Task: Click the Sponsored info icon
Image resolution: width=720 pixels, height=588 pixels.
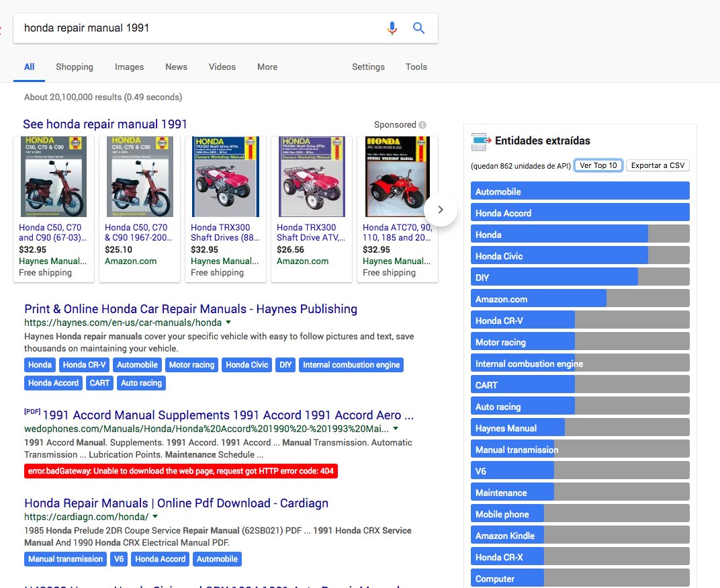Action: click(x=422, y=125)
